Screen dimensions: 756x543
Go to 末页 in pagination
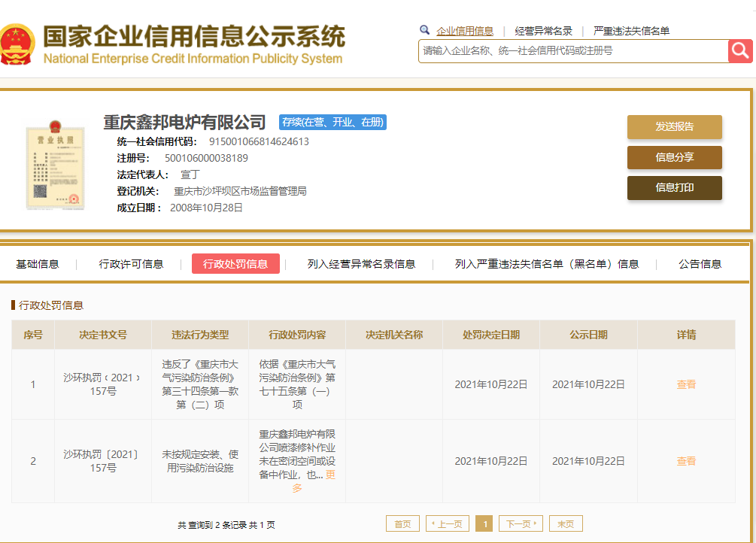[x=566, y=523]
